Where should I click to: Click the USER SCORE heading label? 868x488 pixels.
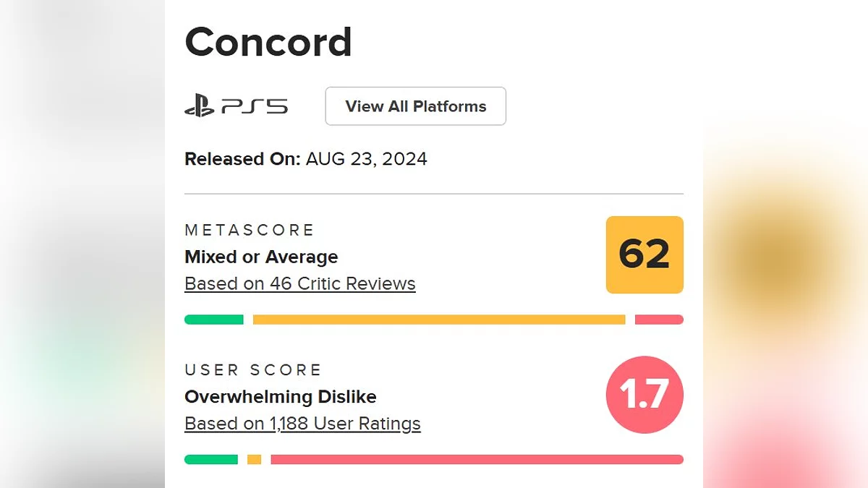pyautogui.click(x=253, y=369)
